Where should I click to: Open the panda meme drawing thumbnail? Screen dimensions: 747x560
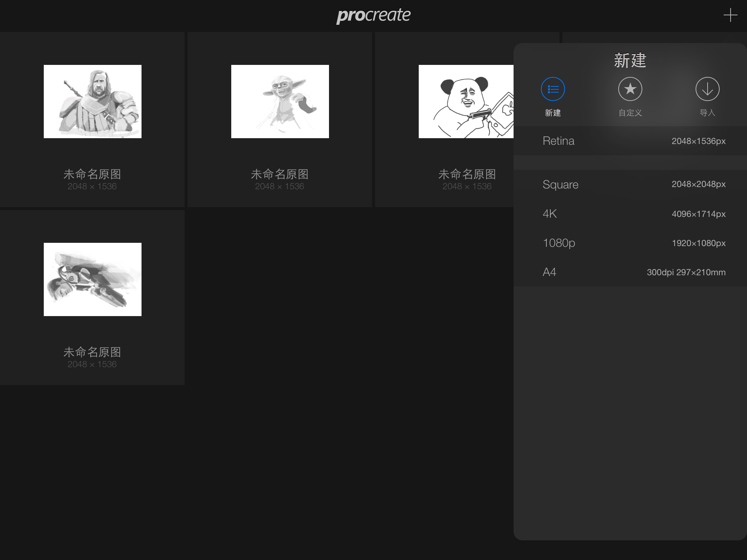tap(466, 101)
